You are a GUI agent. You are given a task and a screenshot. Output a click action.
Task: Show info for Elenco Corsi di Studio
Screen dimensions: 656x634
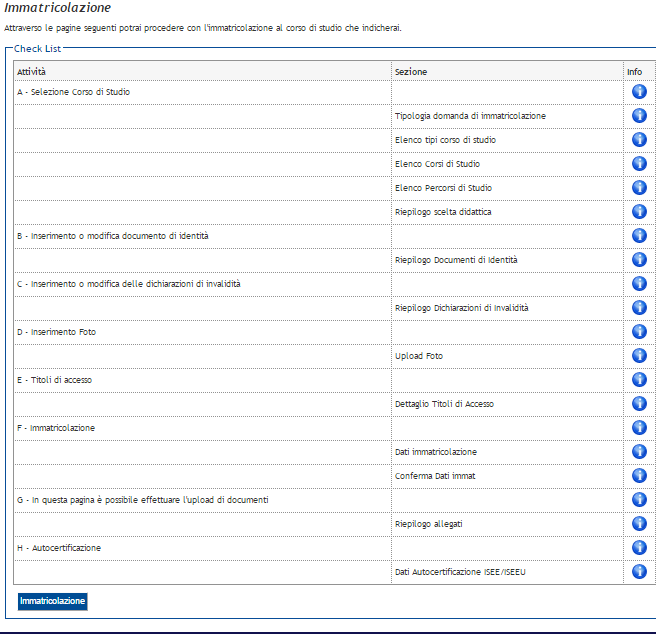(639, 163)
